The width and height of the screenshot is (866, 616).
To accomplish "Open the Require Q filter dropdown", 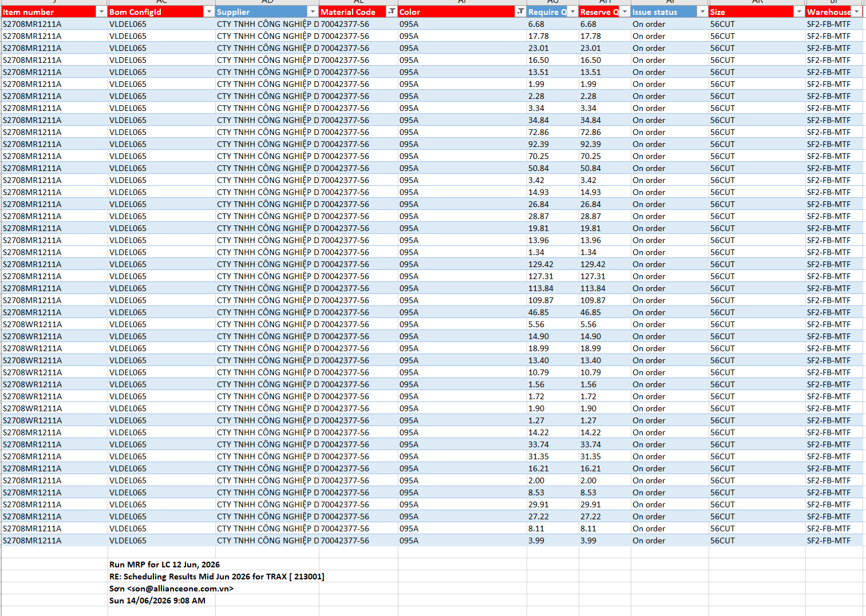I will click(x=572, y=11).
